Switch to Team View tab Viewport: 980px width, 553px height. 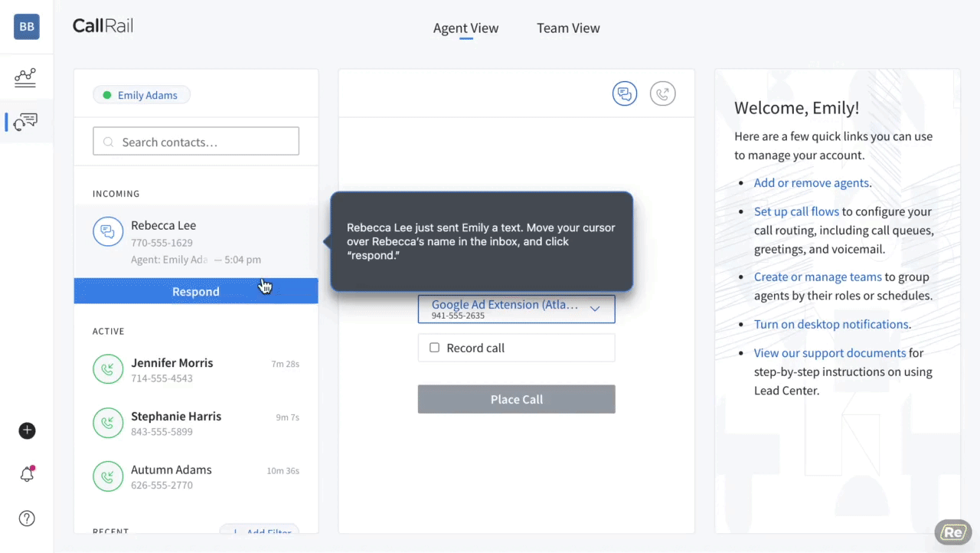click(x=568, y=28)
